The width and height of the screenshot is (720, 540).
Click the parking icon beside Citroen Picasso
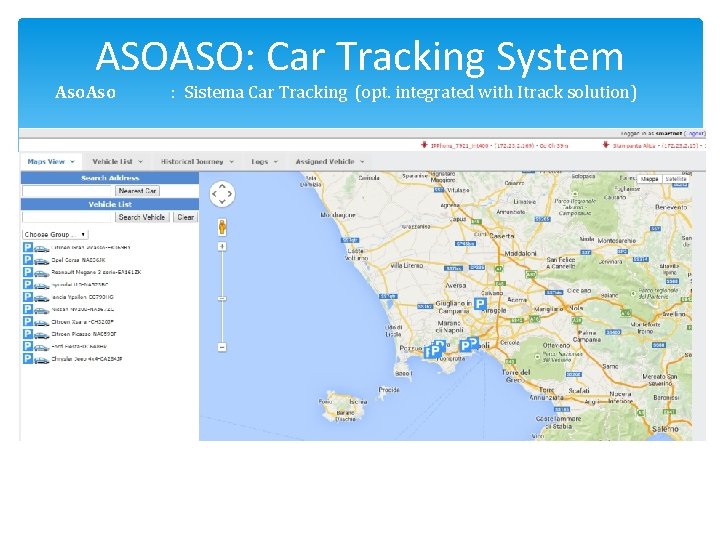pos(28,334)
